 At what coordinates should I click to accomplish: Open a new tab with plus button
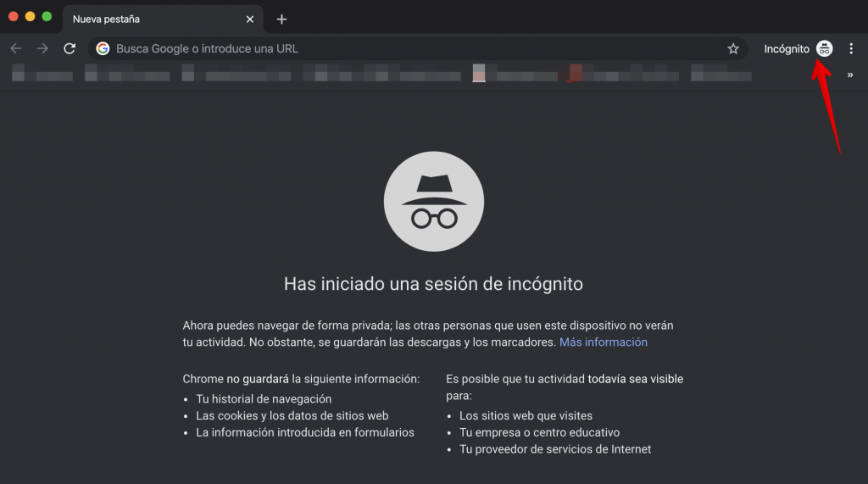[281, 19]
